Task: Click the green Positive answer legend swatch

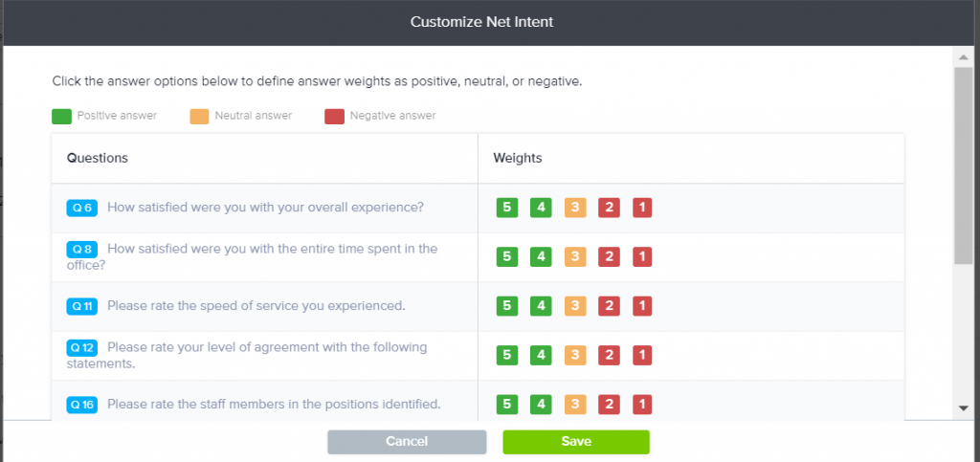Action: coord(61,117)
